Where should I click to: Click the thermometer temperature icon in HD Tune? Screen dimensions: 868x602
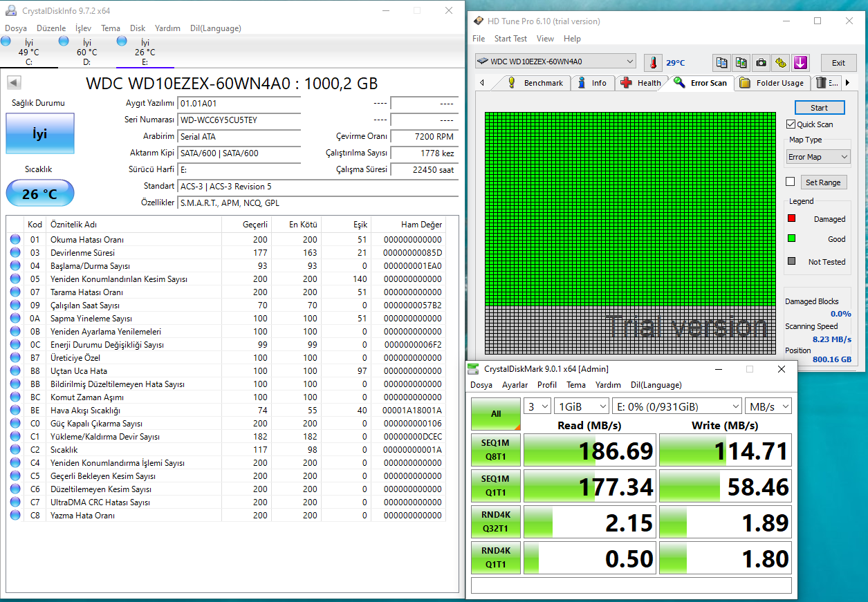pos(652,62)
